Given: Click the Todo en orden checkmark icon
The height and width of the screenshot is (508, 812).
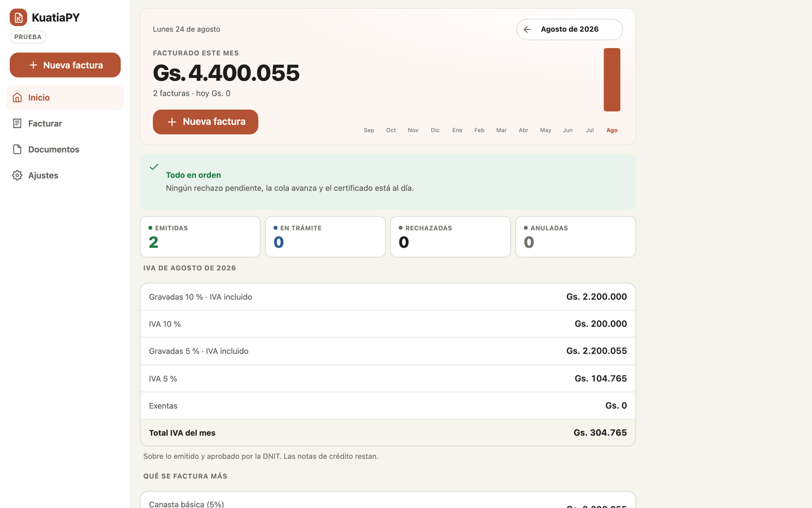Looking at the screenshot, I should [x=154, y=167].
